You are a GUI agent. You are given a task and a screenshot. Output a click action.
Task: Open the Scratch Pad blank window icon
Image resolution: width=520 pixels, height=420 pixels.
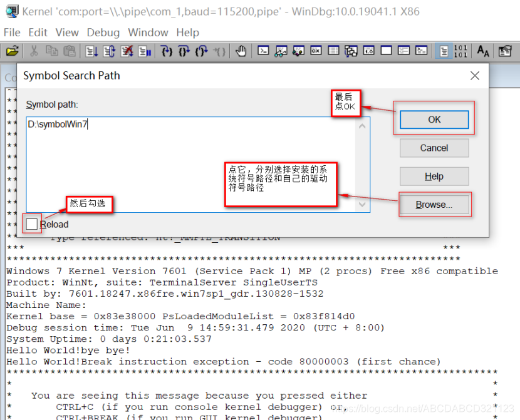[386, 51]
